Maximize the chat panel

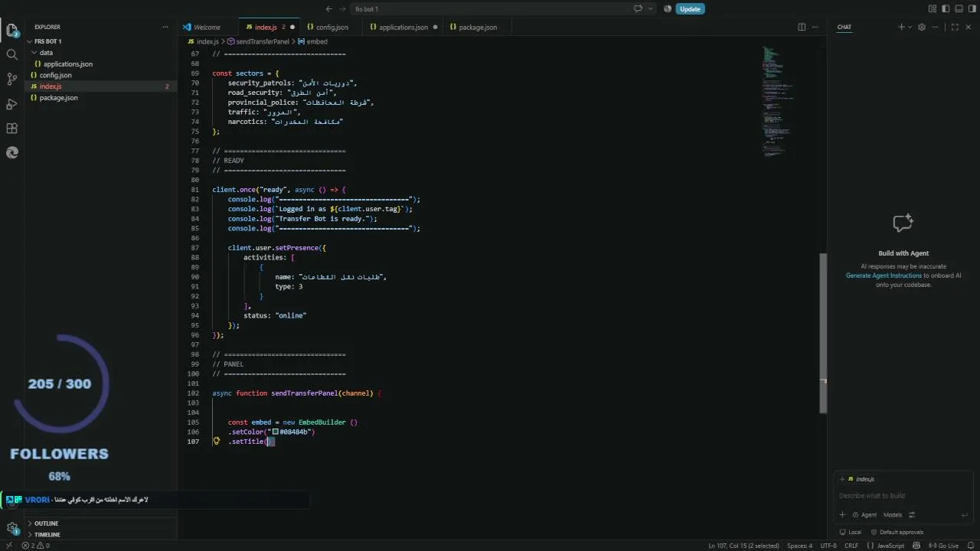(955, 27)
